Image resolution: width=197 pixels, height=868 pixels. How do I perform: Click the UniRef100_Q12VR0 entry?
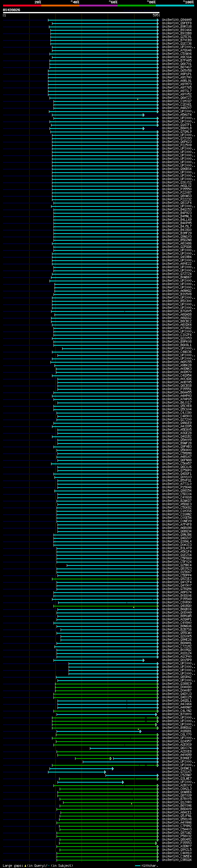coord(176,802)
